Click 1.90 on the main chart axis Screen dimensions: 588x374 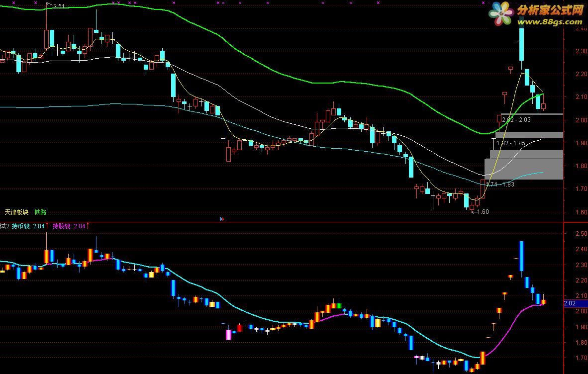[x=581, y=143]
